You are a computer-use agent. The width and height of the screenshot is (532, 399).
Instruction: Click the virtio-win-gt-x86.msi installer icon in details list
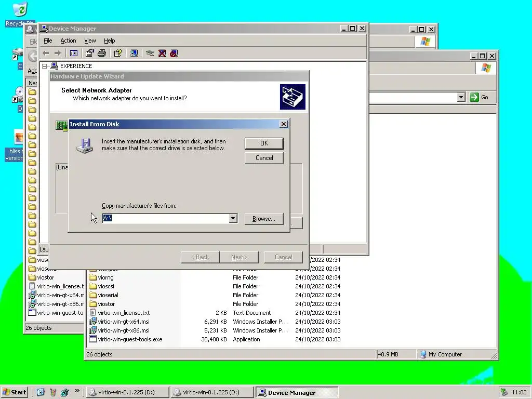92,330
